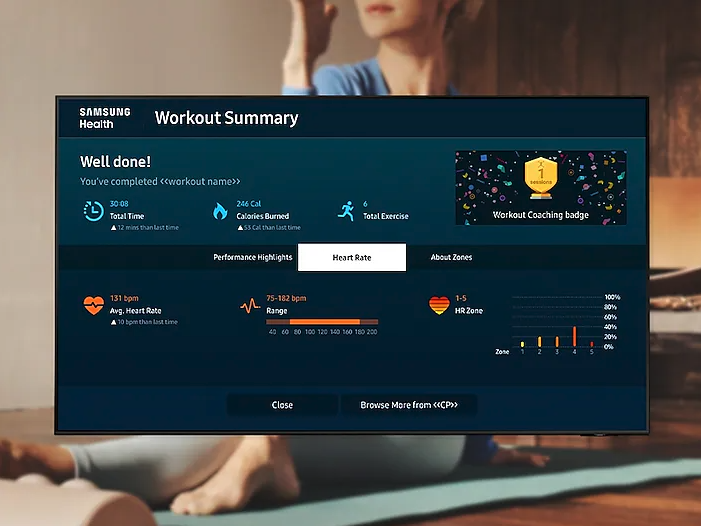Open the Workout Coaching badge banner

pyautogui.click(x=541, y=188)
